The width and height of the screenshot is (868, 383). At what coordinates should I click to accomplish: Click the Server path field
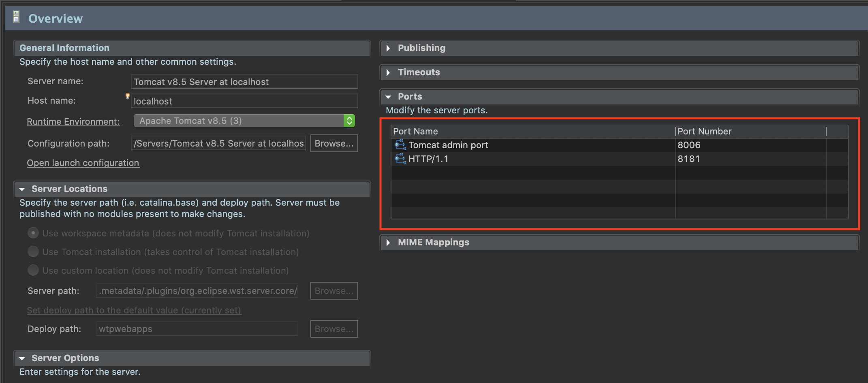(x=197, y=291)
